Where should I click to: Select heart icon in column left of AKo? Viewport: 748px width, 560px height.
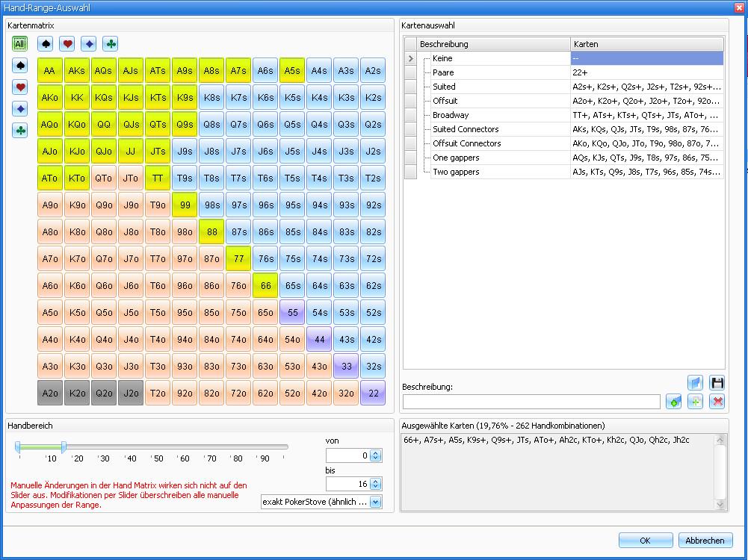[20, 87]
